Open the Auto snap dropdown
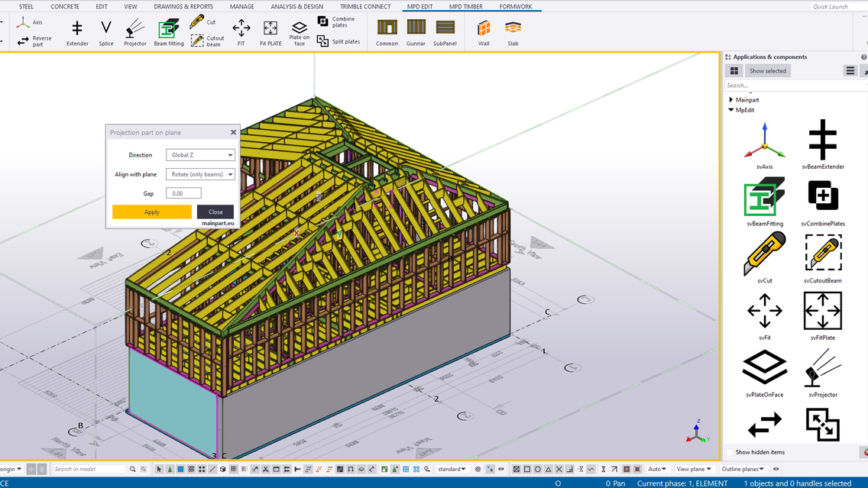Viewport: 868px width, 488px height. [657, 469]
